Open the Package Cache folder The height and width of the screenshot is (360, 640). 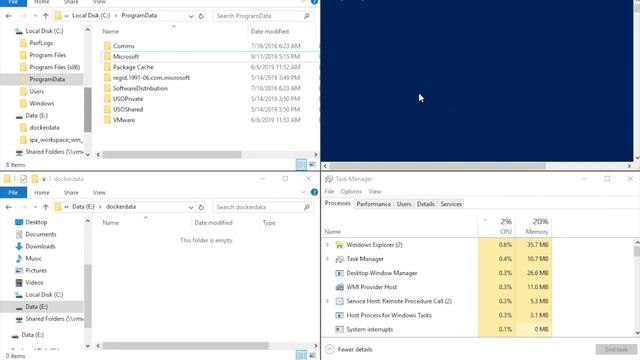(x=133, y=67)
